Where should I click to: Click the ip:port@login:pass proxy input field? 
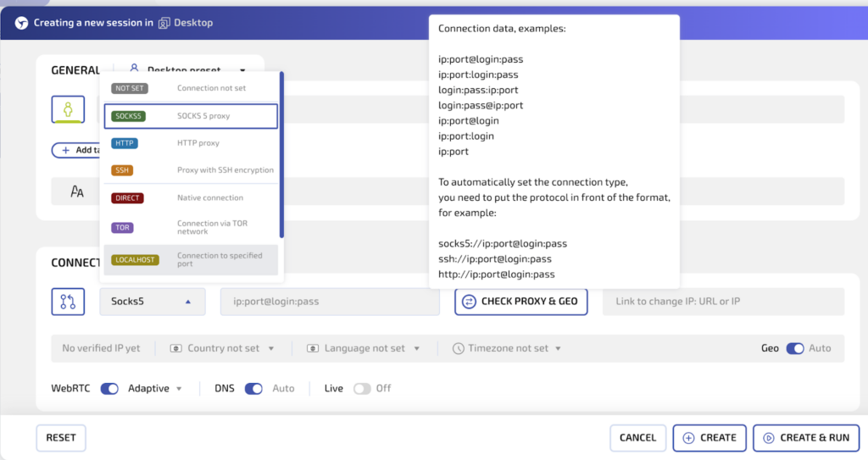point(330,302)
